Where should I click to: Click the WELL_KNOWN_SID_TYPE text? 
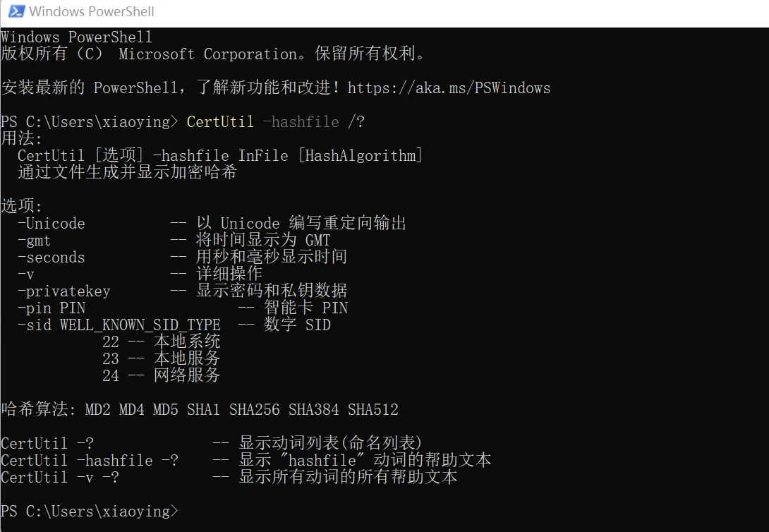140,325
